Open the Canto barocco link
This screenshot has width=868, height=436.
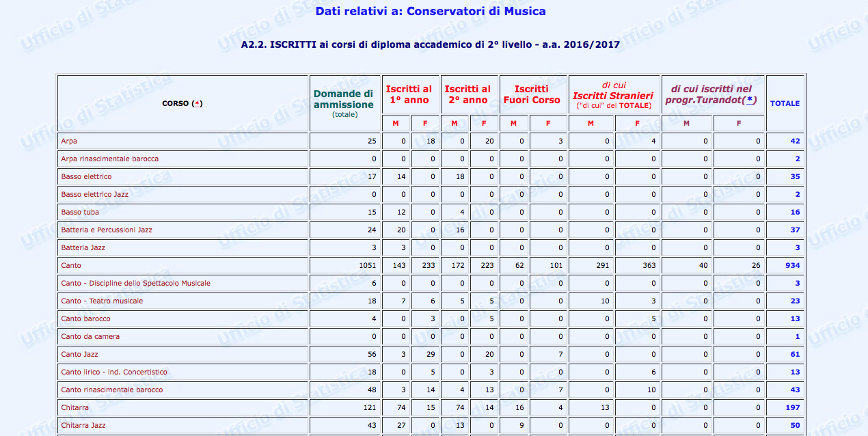click(85, 319)
